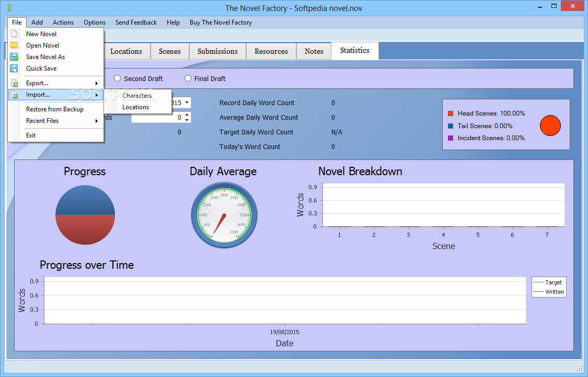
Task: Click the Head Scenes red color swatch
Action: (451, 113)
